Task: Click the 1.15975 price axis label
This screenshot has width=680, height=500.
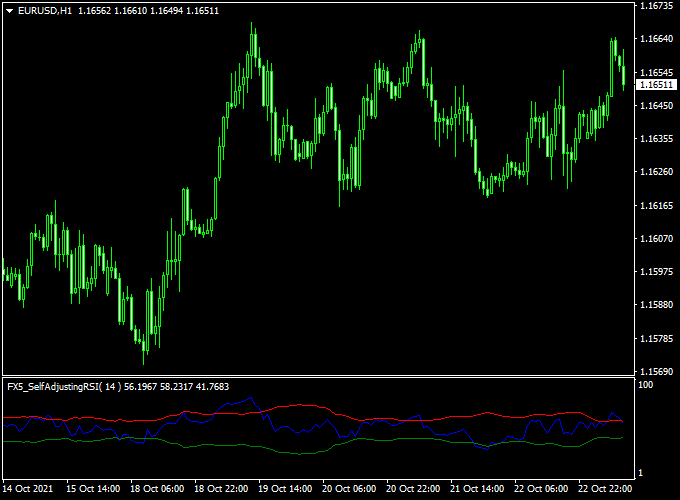Action: (657, 271)
